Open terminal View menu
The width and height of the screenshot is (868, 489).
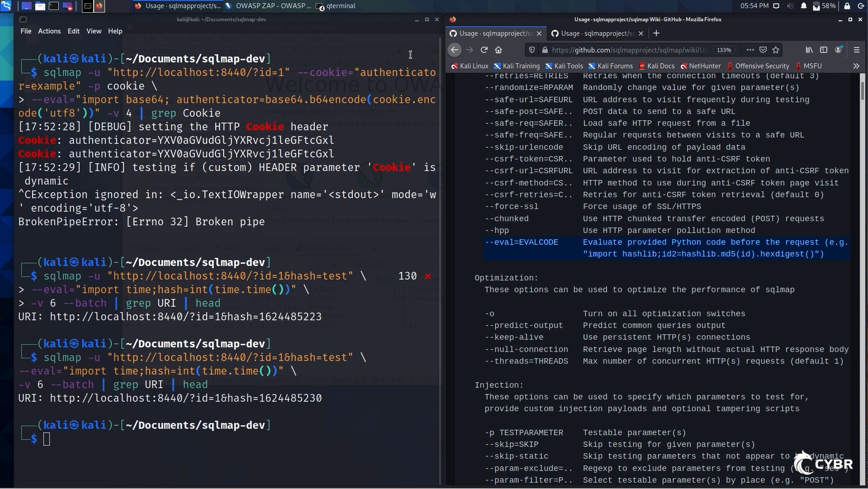(94, 31)
